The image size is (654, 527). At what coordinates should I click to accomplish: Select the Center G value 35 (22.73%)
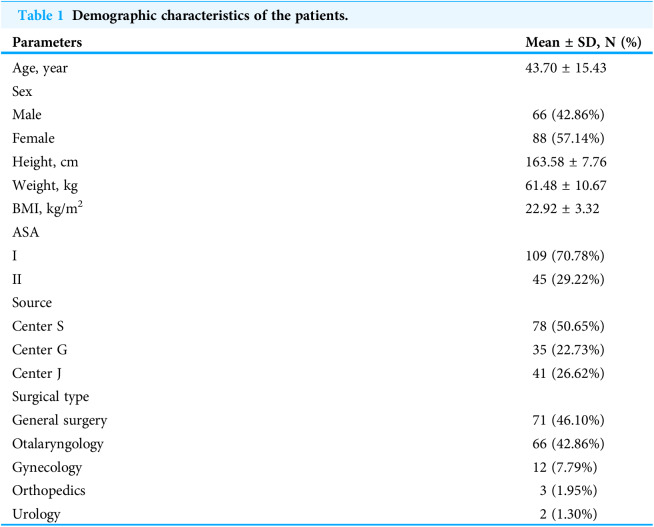pyautogui.click(x=568, y=350)
